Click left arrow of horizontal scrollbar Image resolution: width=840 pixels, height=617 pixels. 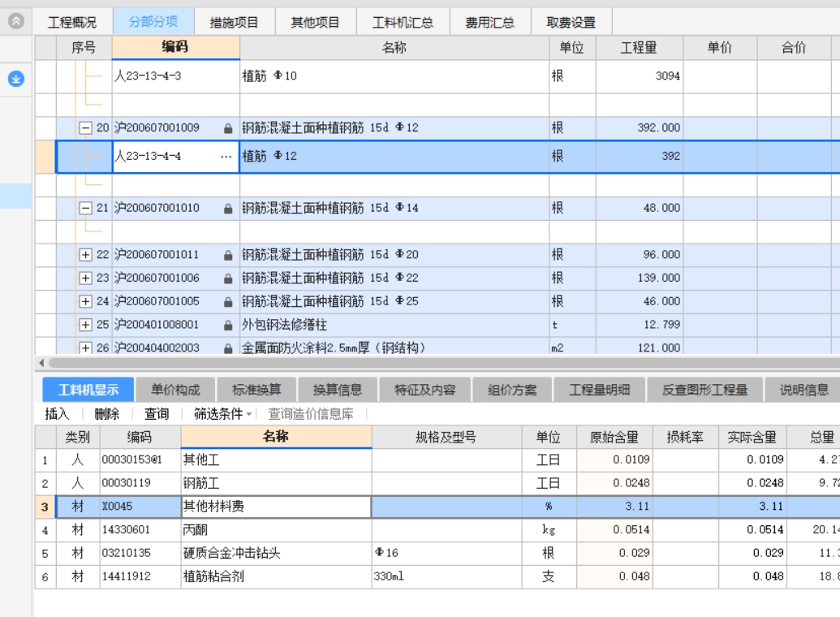(x=41, y=363)
